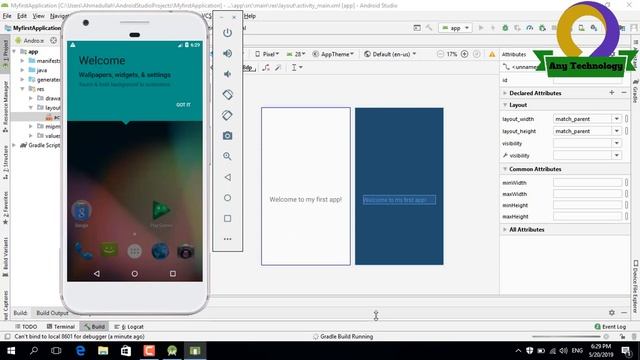Open the Phone dialer app in emulator dock

coord(83,252)
